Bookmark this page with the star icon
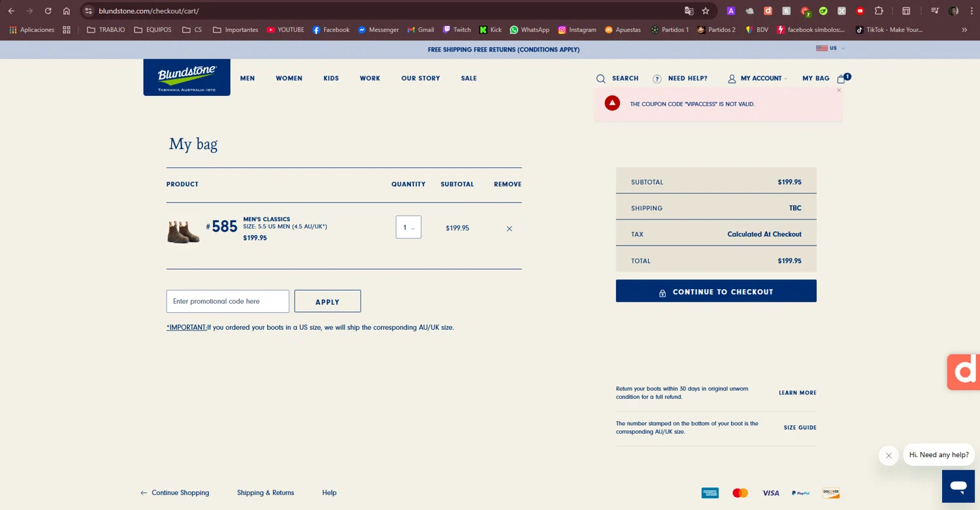The image size is (980, 510). point(706,10)
